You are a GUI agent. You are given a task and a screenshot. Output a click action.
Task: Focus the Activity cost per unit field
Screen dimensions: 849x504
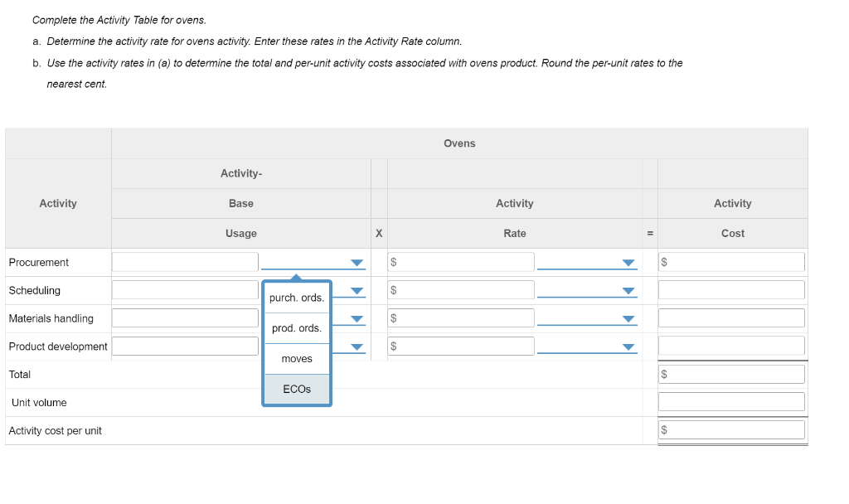coord(735,430)
